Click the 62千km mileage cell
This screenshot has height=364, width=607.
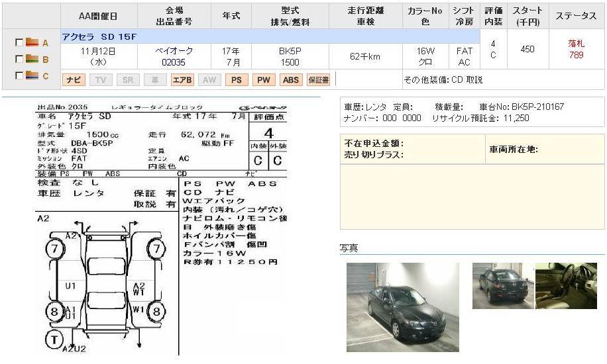[365, 56]
